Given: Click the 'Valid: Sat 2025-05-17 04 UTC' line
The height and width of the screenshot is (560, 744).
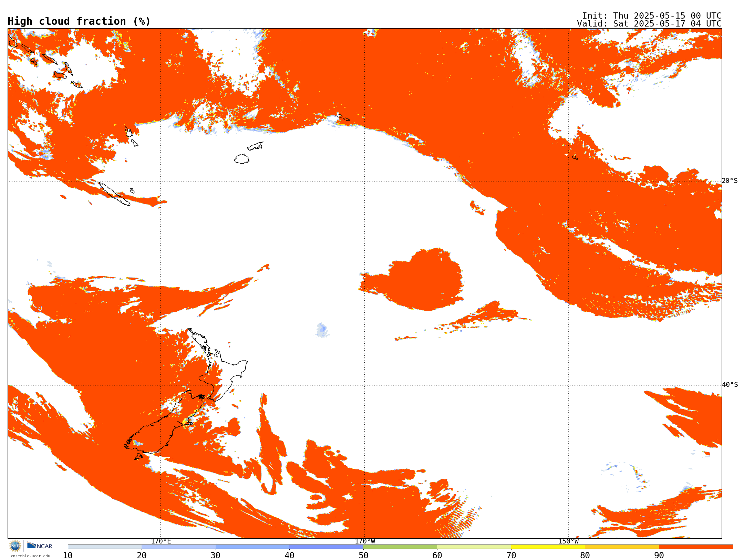Looking at the screenshot, I should [649, 24].
